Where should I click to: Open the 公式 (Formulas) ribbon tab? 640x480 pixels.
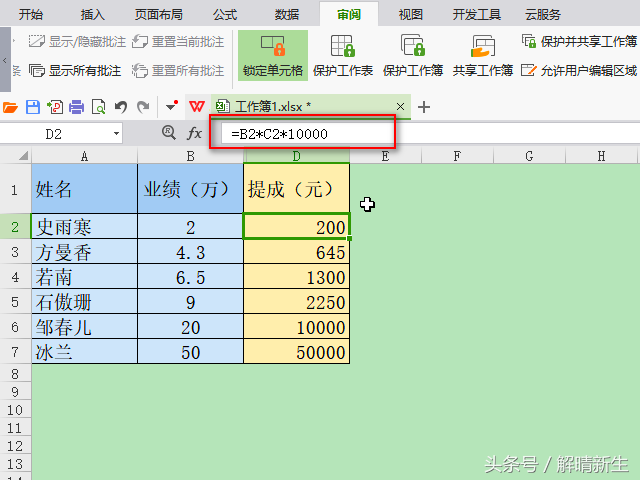click(x=225, y=15)
